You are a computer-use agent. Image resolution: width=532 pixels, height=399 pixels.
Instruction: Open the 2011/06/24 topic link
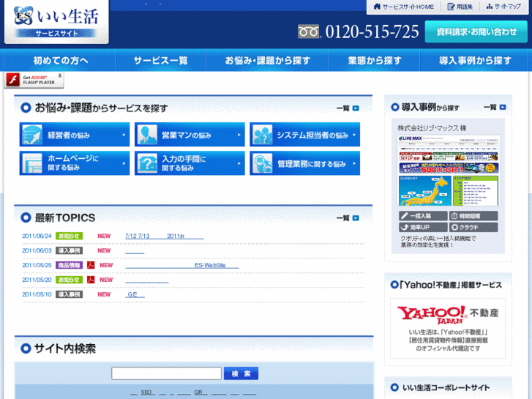(x=164, y=236)
